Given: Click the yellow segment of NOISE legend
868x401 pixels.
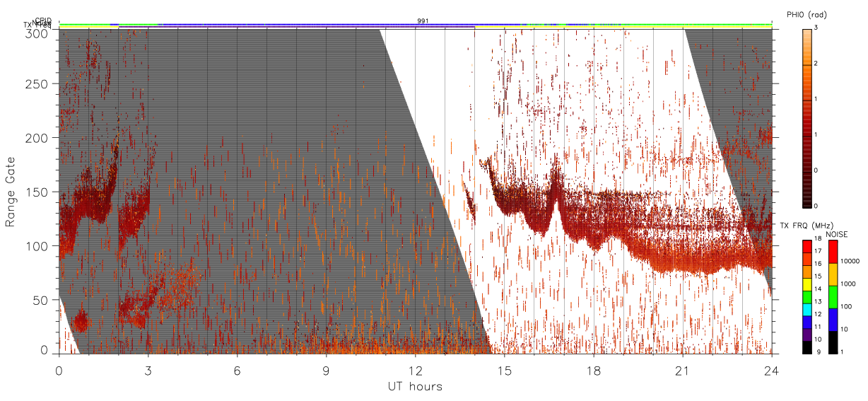Looking at the screenshot, I should pos(833,274).
